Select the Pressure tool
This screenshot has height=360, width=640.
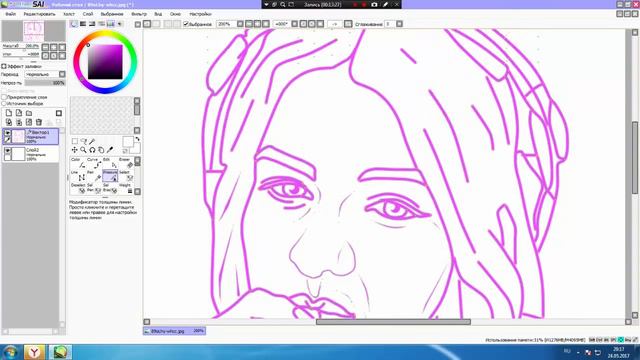click(110, 176)
